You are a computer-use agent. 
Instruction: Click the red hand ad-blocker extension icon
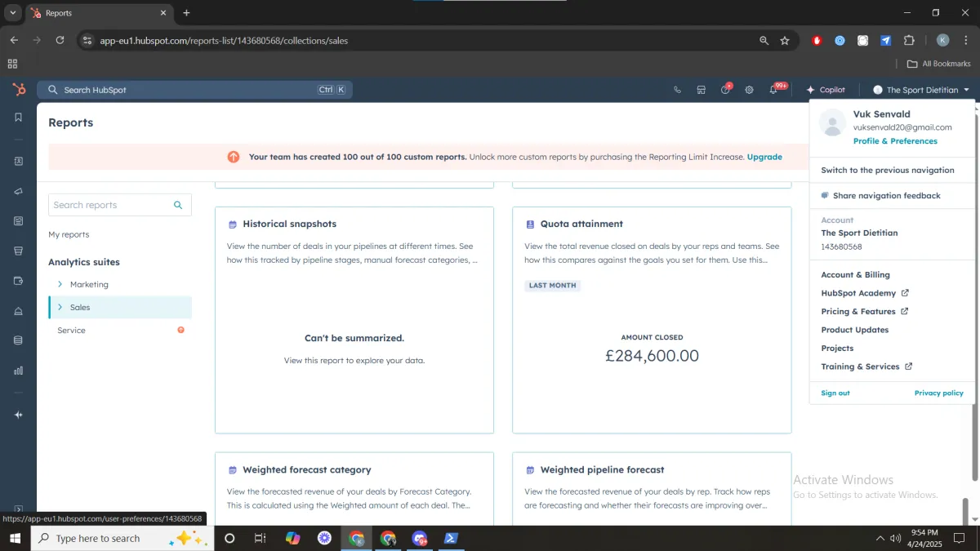pos(817,40)
